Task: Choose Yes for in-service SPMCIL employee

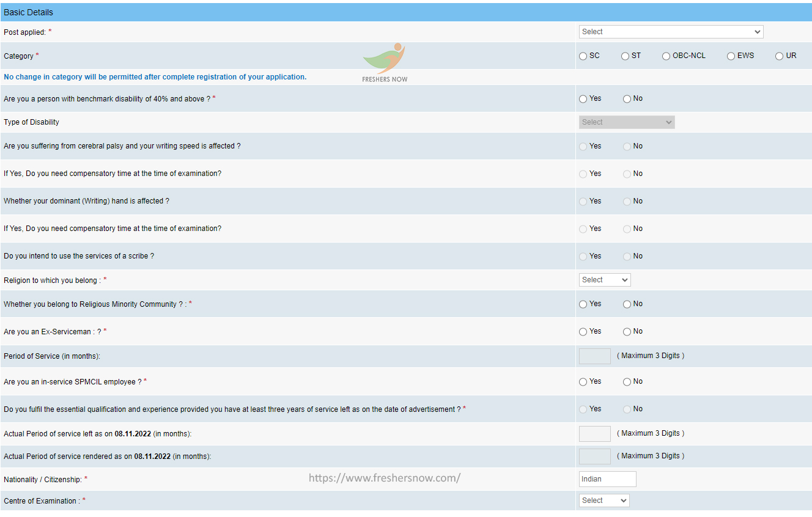Action: point(583,382)
